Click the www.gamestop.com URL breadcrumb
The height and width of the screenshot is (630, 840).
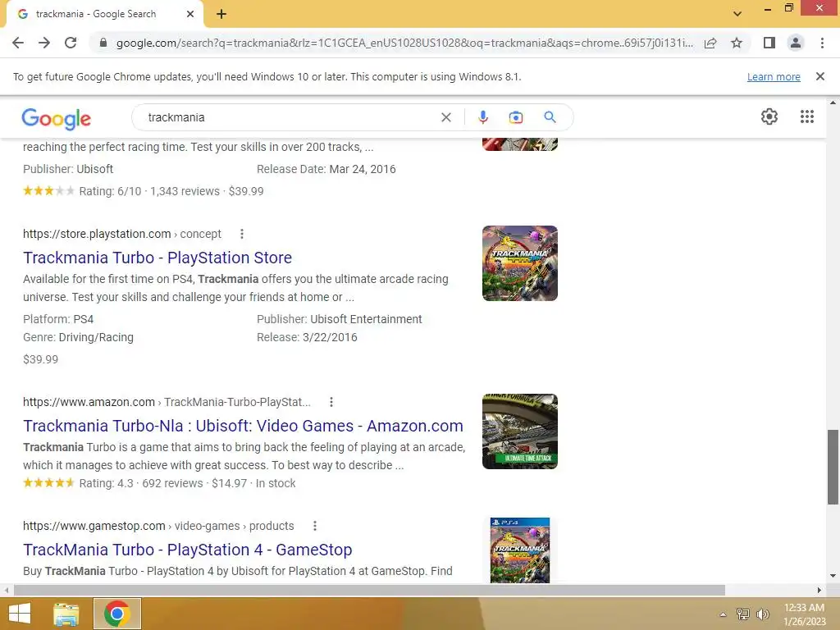158,526
